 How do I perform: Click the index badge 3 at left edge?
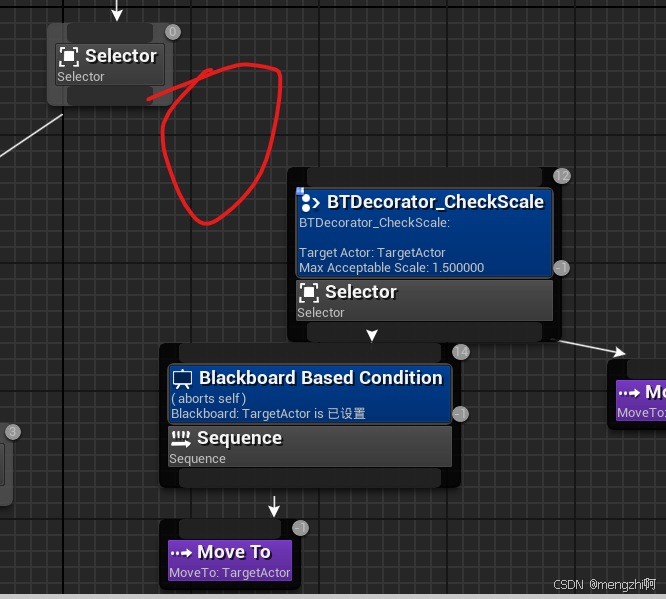[x=13, y=432]
